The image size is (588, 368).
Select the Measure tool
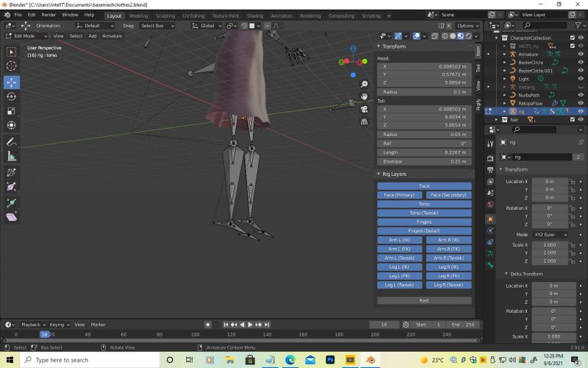pos(11,156)
